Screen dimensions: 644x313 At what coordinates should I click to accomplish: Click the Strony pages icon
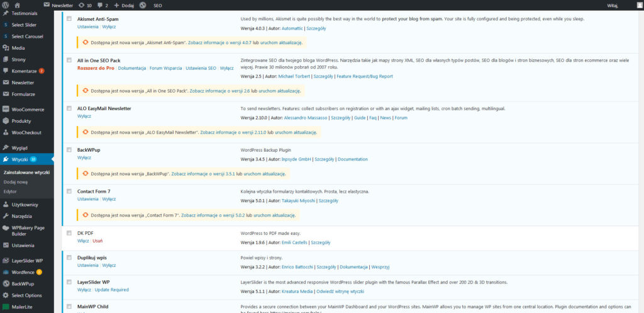(5, 60)
